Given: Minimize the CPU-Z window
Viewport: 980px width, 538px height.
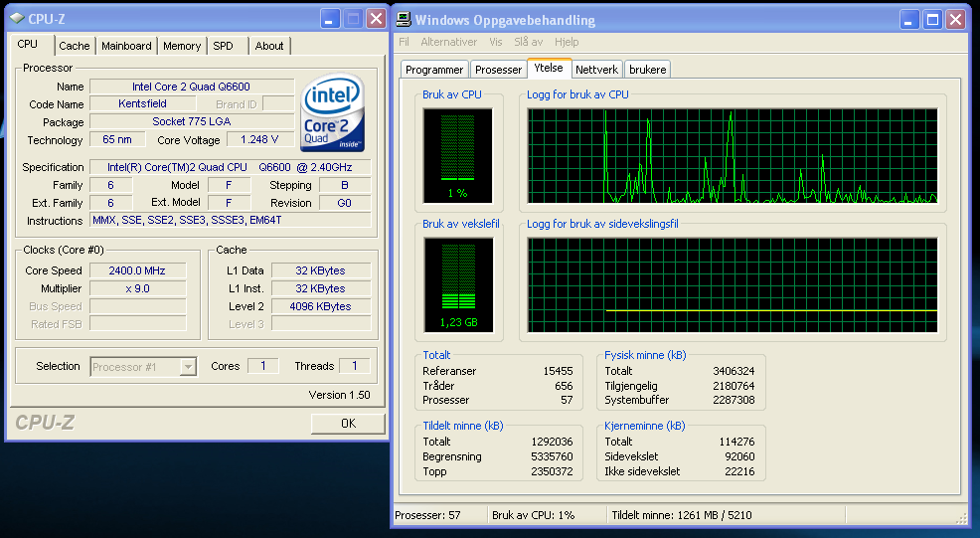Looking at the screenshot, I should pyautogui.click(x=330, y=19).
